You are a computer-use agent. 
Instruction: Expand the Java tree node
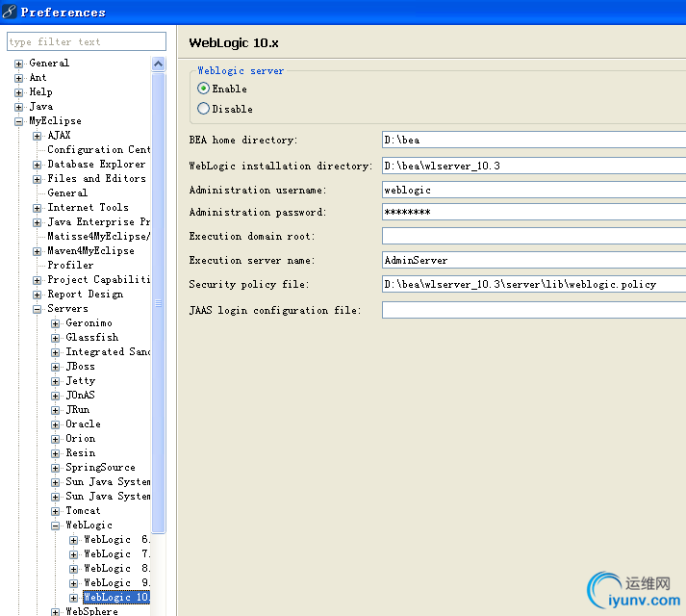point(18,107)
